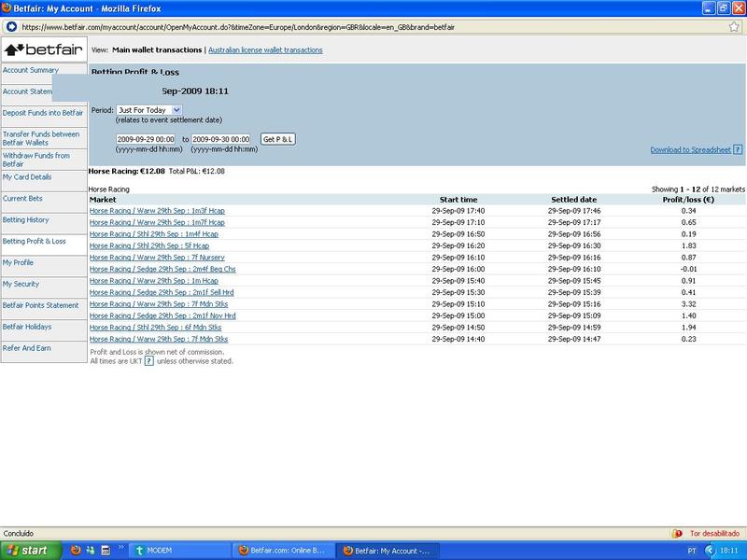Switch to Betfair: My Account taskbar window
The height and width of the screenshot is (560, 747).
pos(388,551)
